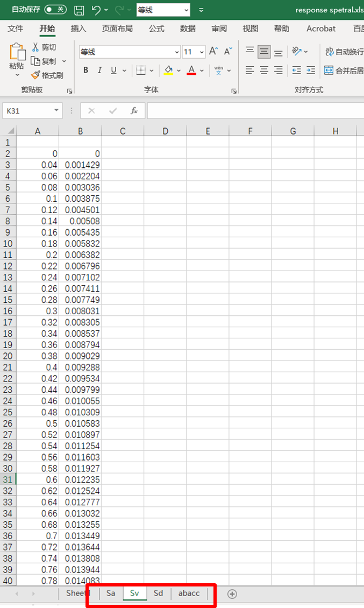Image resolution: width=364 pixels, height=608 pixels.
Task: Center text horizontally
Action: tap(264, 70)
